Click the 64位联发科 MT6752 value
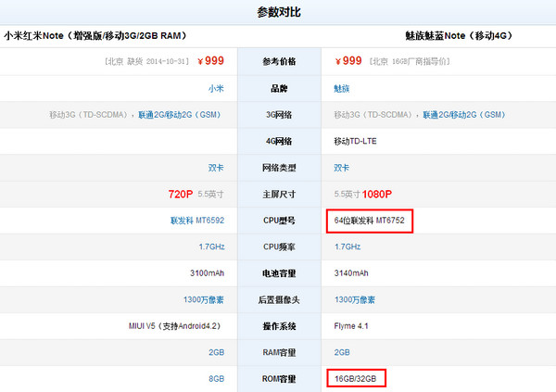Viewport: 556px width, 392px height. (x=369, y=221)
